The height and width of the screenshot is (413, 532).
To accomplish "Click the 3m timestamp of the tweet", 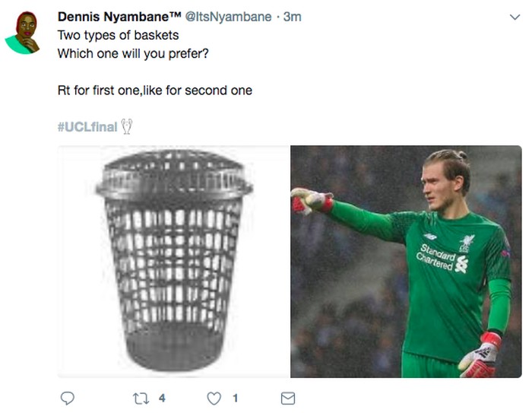I will click(293, 17).
